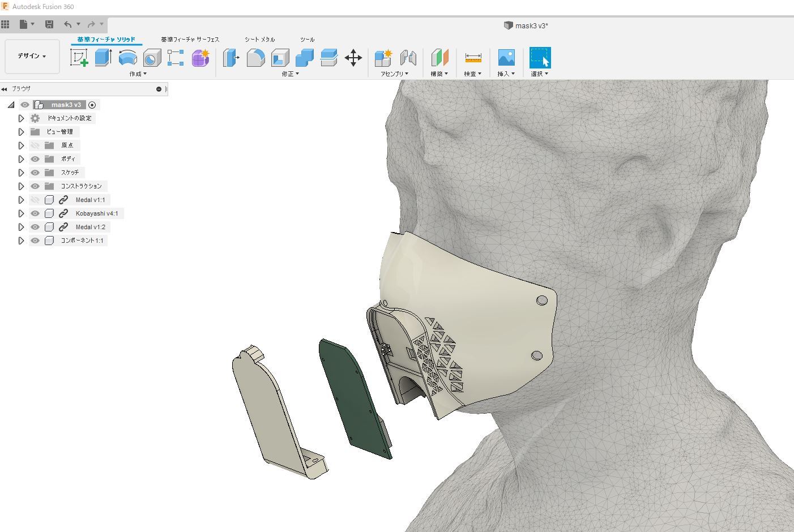This screenshot has height=532, width=794.
Task: Click the Create Sketch tool icon
Action: click(x=79, y=58)
